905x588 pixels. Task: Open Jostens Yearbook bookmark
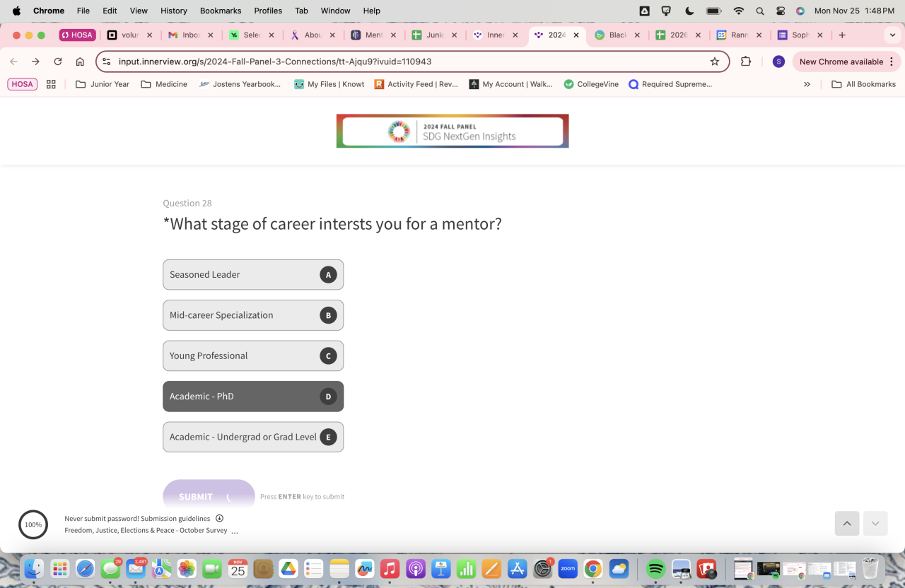click(240, 84)
